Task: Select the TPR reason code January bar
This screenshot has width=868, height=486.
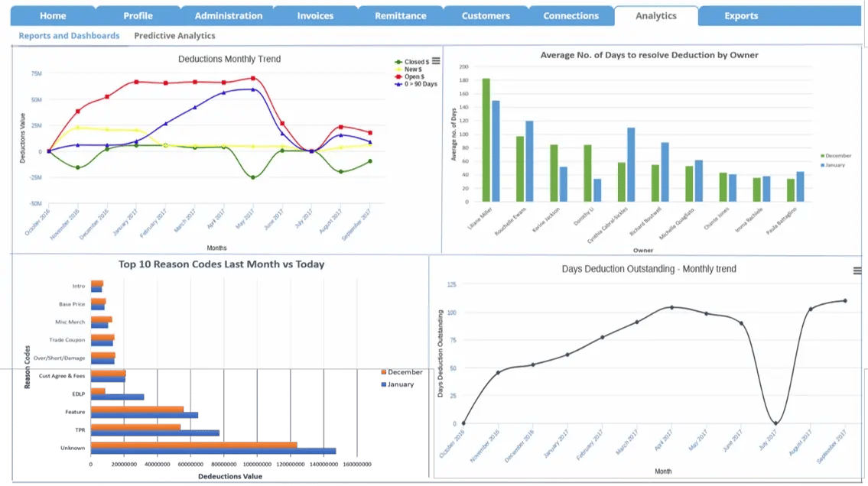Action: [155, 433]
